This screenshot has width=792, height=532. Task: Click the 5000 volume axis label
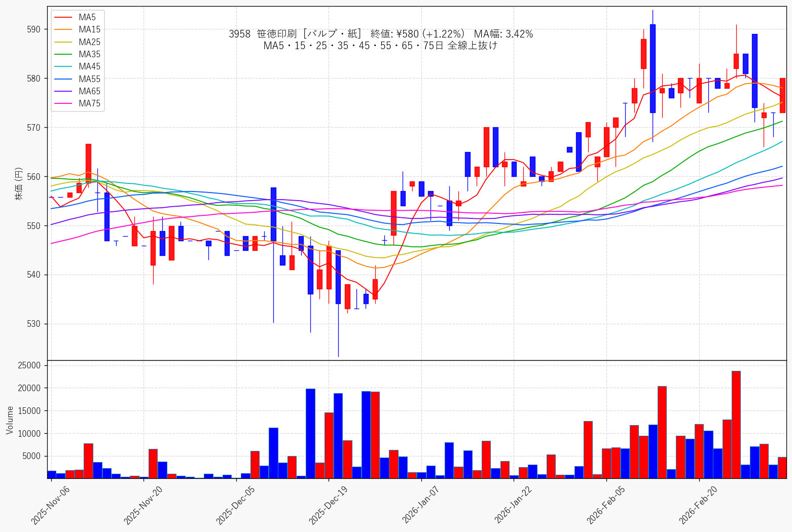[x=31, y=456]
